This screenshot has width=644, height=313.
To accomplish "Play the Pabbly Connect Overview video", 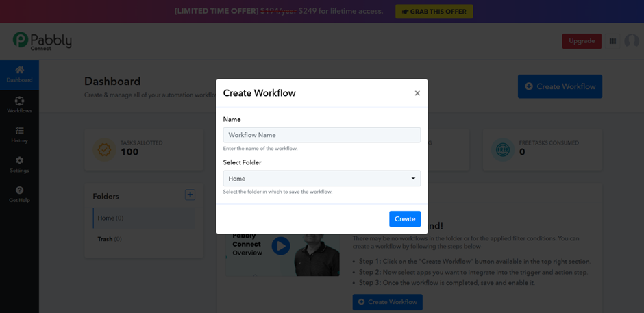I will [x=281, y=246].
